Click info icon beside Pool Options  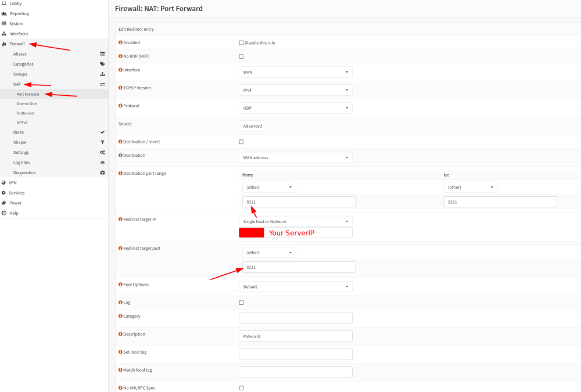coord(120,285)
